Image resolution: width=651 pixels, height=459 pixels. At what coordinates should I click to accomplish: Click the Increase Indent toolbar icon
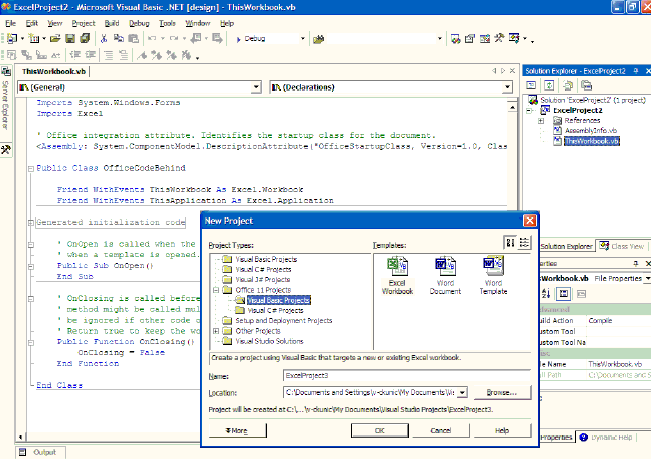[90, 55]
